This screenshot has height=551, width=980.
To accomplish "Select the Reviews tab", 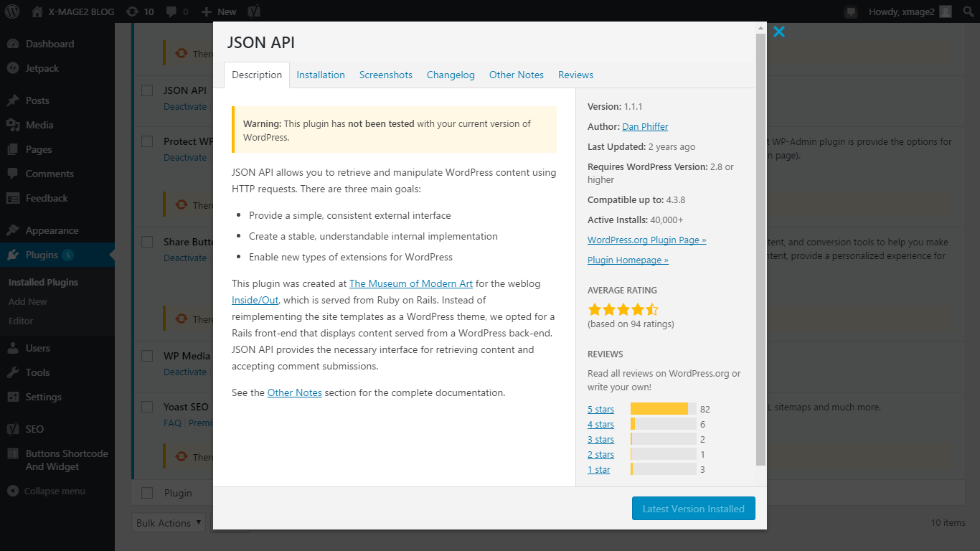I will pos(575,75).
